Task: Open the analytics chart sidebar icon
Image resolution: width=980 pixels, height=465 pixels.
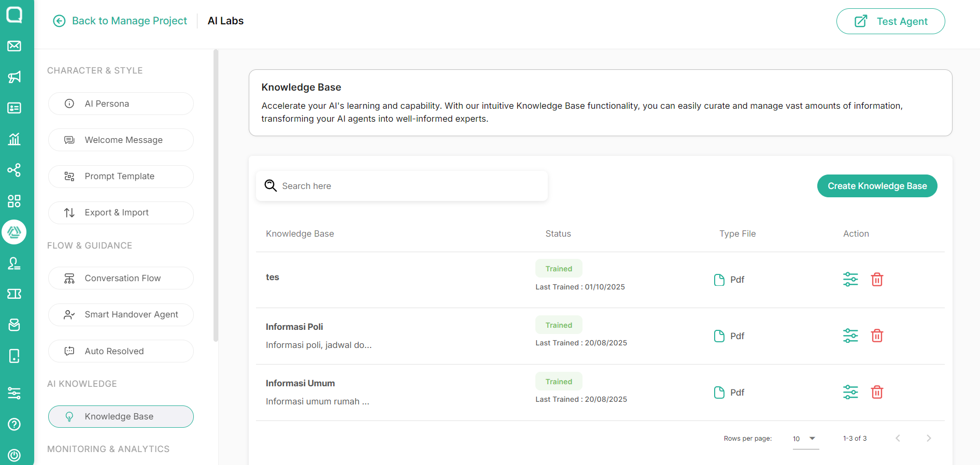Action: tap(14, 139)
